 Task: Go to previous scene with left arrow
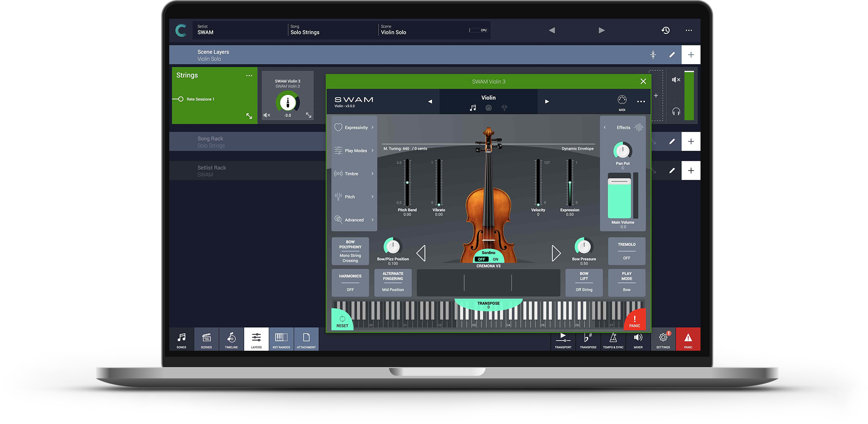click(552, 30)
